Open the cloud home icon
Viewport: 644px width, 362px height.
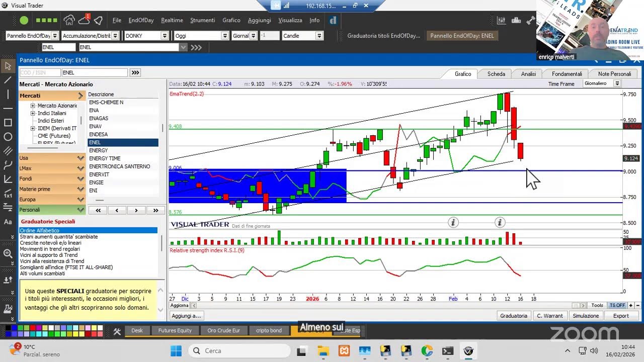pyautogui.click(x=69, y=21)
